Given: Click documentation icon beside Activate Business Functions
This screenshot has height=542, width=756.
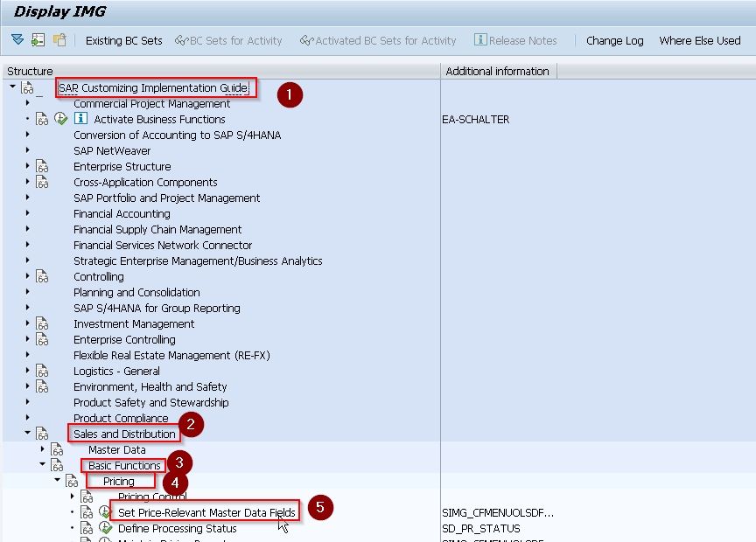Looking at the screenshot, I should point(42,119).
